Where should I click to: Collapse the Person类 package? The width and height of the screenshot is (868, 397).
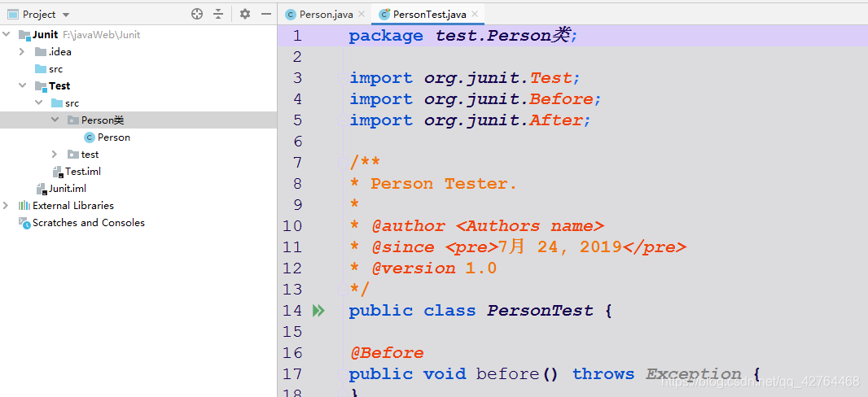[x=55, y=120]
